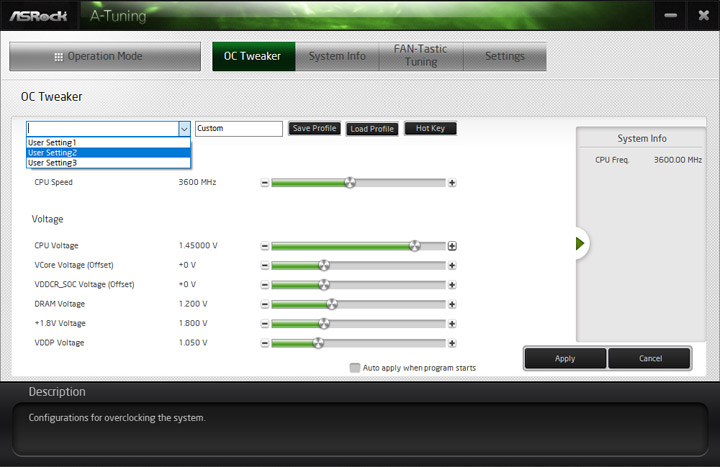This screenshot has width=720, height=467.
Task: Decrease +1.8V Voltage with minus icon
Action: 264,324
